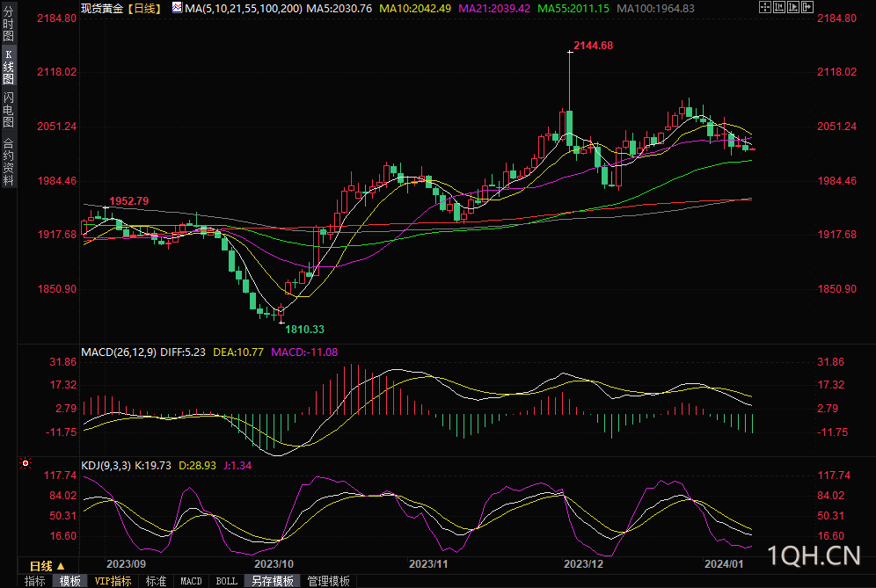Open the 闪电图 side tab
Image resolution: width=876 pixels, height=588 pixels.
(8, 107)
